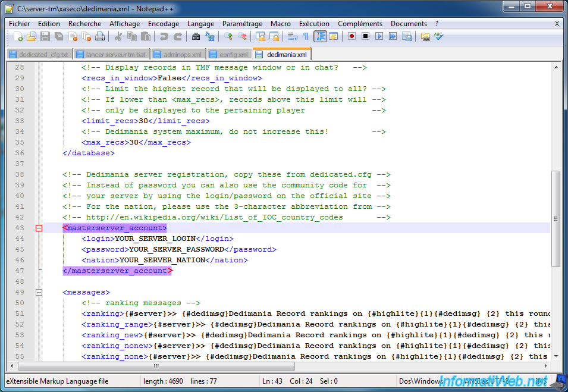Toggle show all characters
Screen dimensions: 568x392
pos(306,36)
